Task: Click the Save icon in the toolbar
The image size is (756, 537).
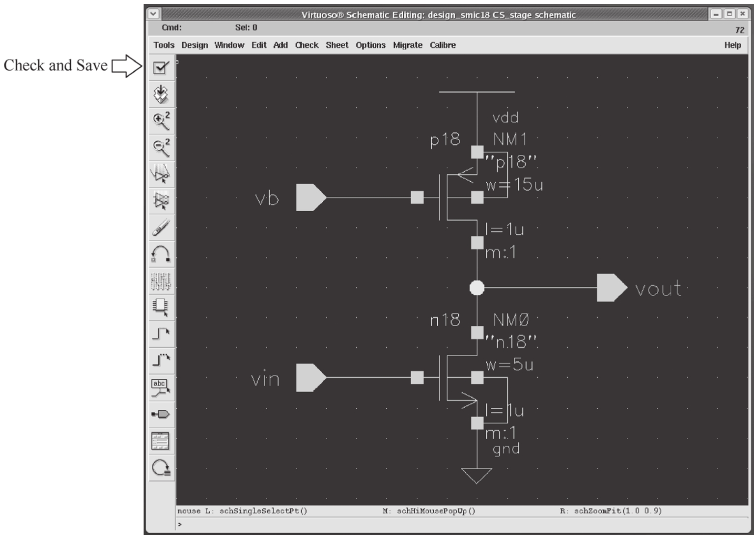Action: 161,94
